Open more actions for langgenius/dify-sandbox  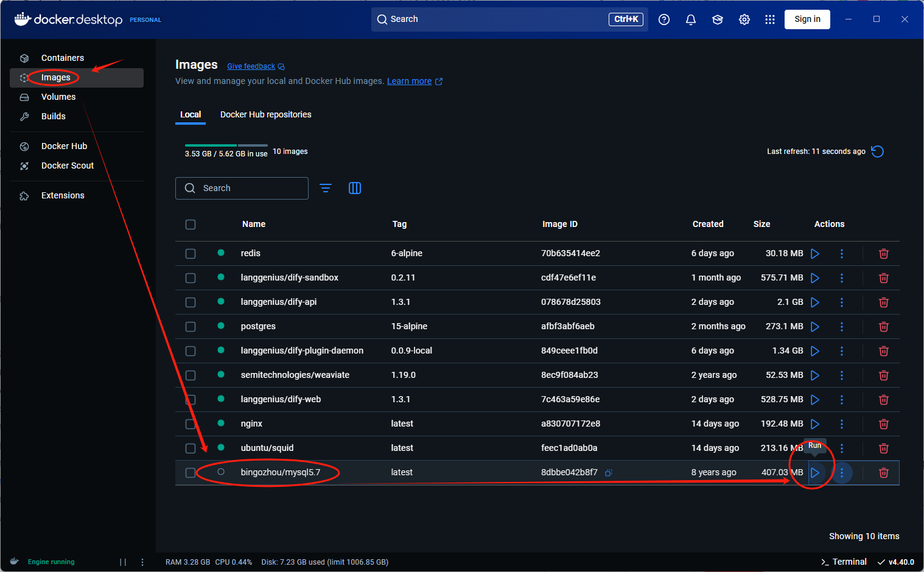tap(842, 278)
